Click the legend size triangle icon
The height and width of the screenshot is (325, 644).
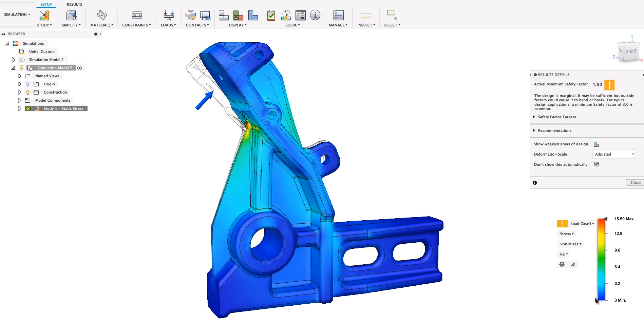(x=572, y=264)
